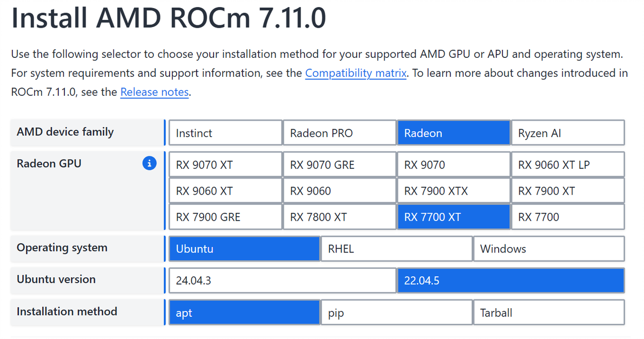Open the Release notes link
This screenshot has height=339, width=644.
tap(155, 92)
